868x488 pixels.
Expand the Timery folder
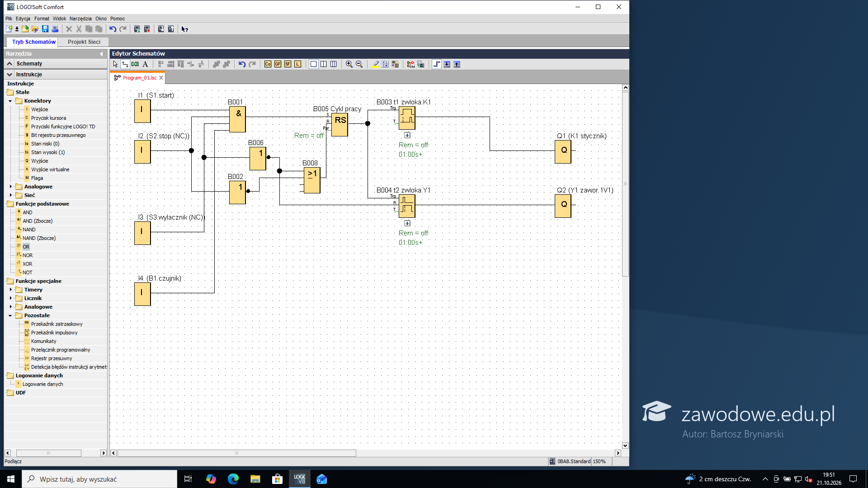tap(10, 290)
